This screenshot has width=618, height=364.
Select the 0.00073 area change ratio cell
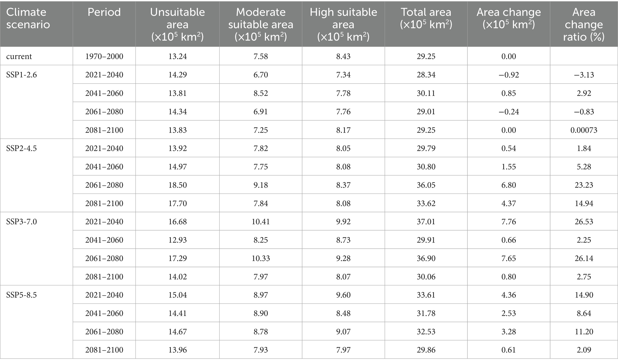click(x=584, y=130)
